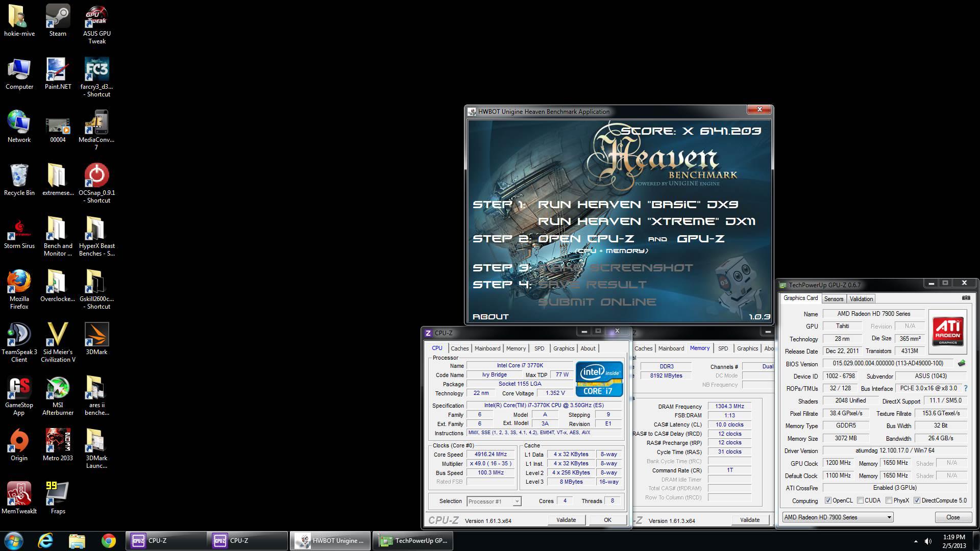Switch to Sensors tab in GPU-Z

(834, 299)
